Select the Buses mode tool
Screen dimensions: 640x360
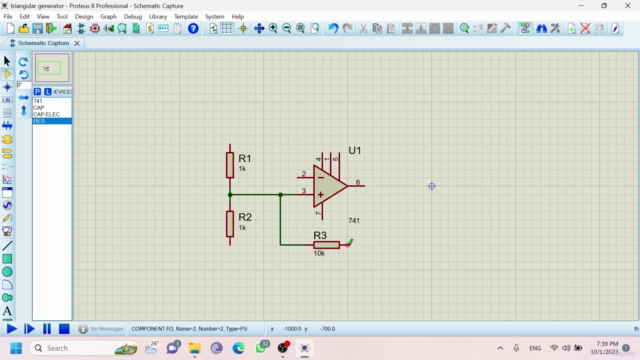click(x=7, y=126)
